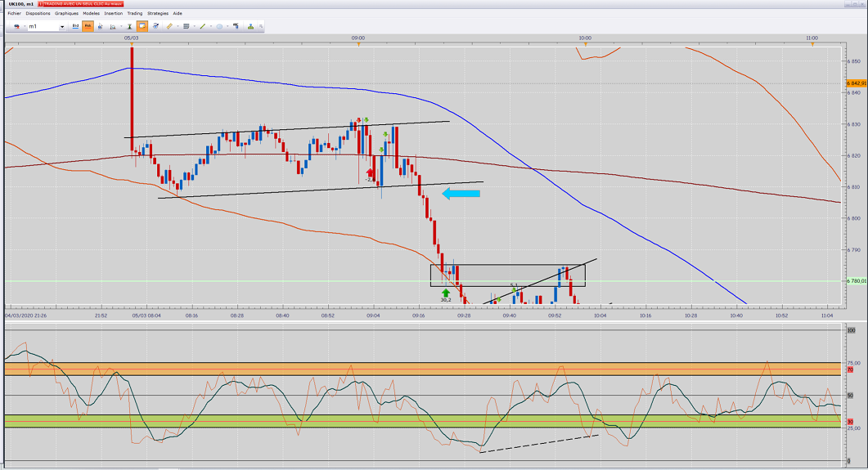This screenshot has height=470, width=868.
Task: Select the ruler measurement tool
Action: click(x=169, y=26)
